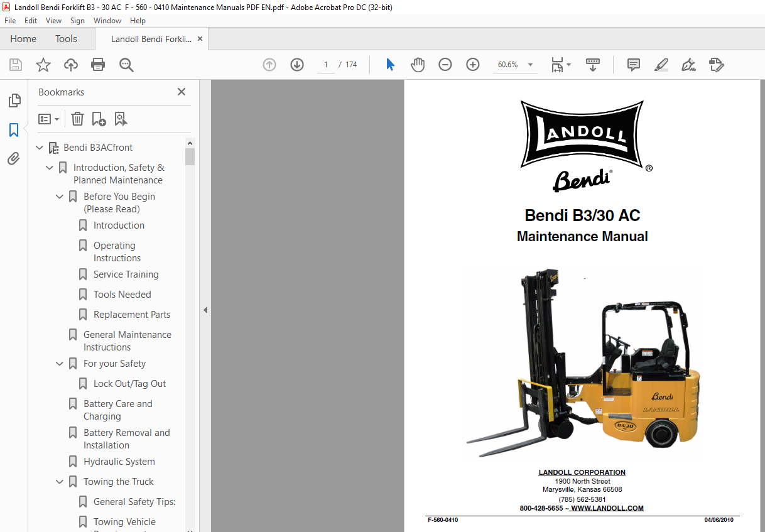Switch to the Tools tab

66,39
